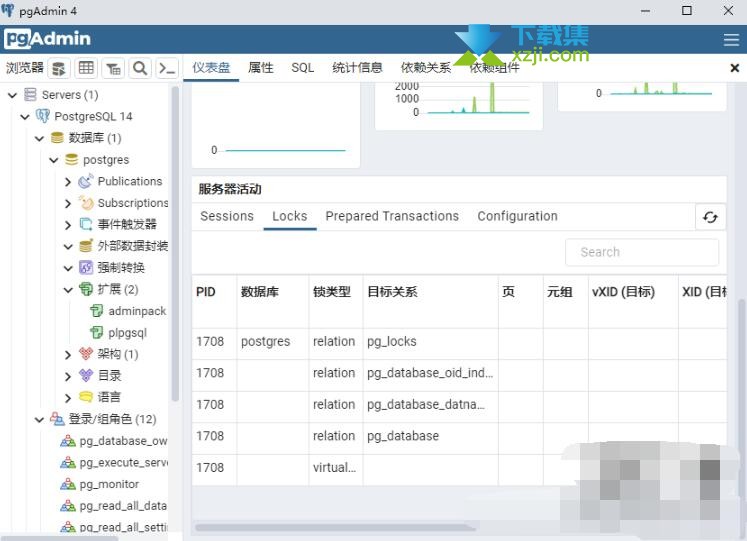Click the foreign data wrappers (外部数据封装) icon
Screen dimensions: 747x541
86,246
